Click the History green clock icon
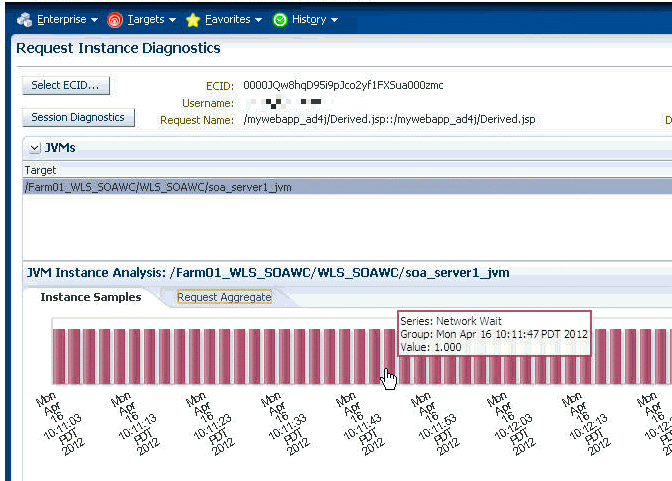 click(x=280, y=20)
